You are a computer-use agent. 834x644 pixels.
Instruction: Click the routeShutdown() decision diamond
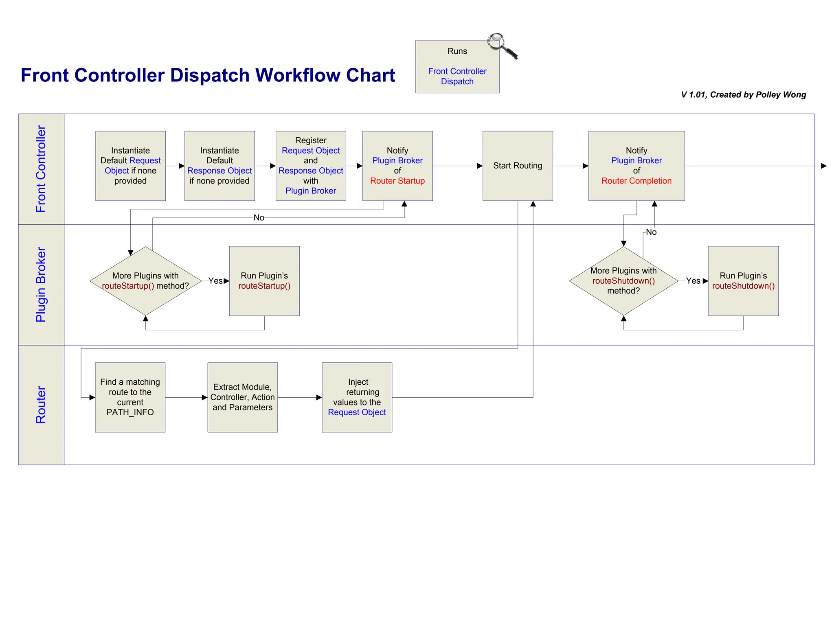pos(623,281)
